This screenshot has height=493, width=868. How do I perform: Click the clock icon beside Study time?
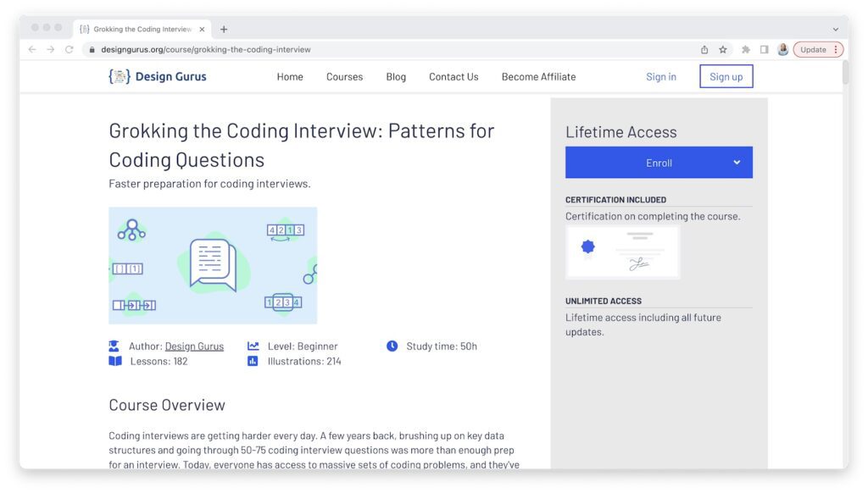392,346
